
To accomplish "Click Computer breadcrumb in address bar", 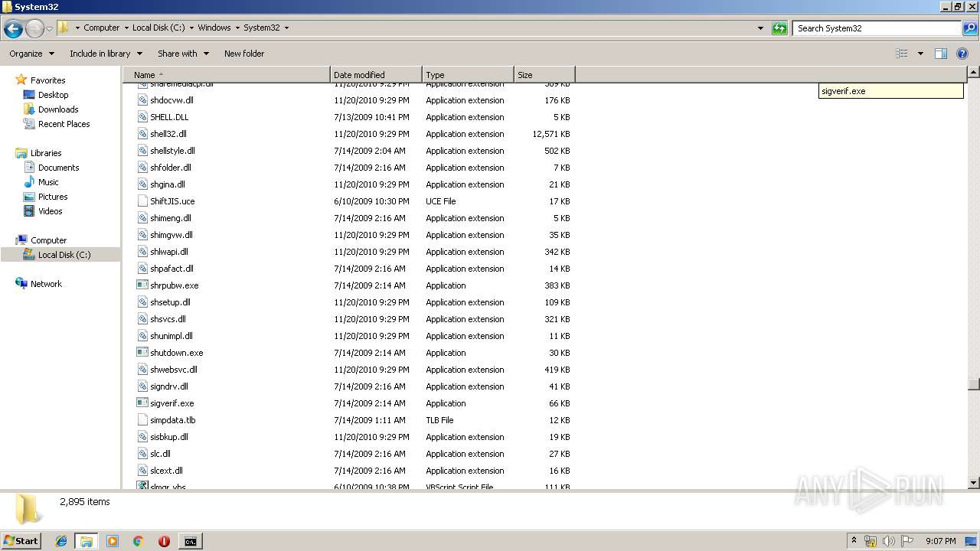I will 101,28.
